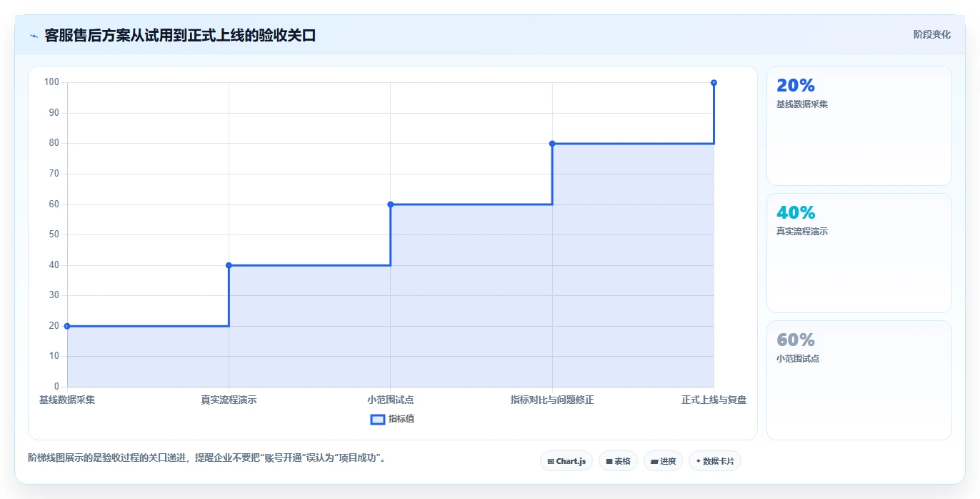Click the data point at 真实流程演示 (40)
Viewport: 980px width, 499px height.
[229, 265]
